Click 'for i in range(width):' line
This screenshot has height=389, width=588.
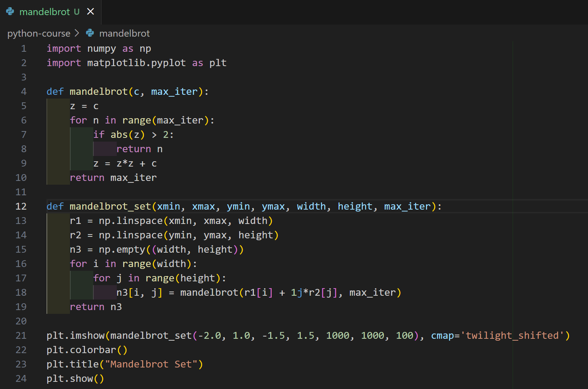pos(133,264)
